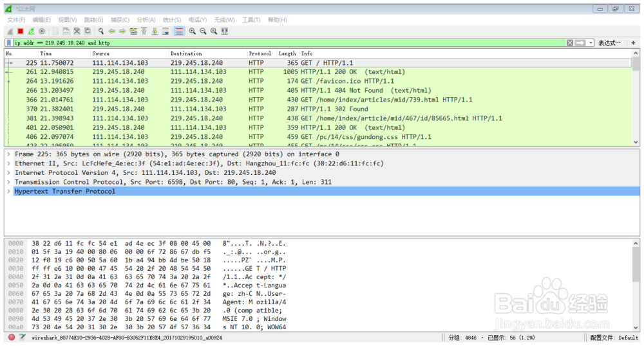Open a capture file from toolbar
644x346 pixels.
pyautogui.click(x=55, y=31)
